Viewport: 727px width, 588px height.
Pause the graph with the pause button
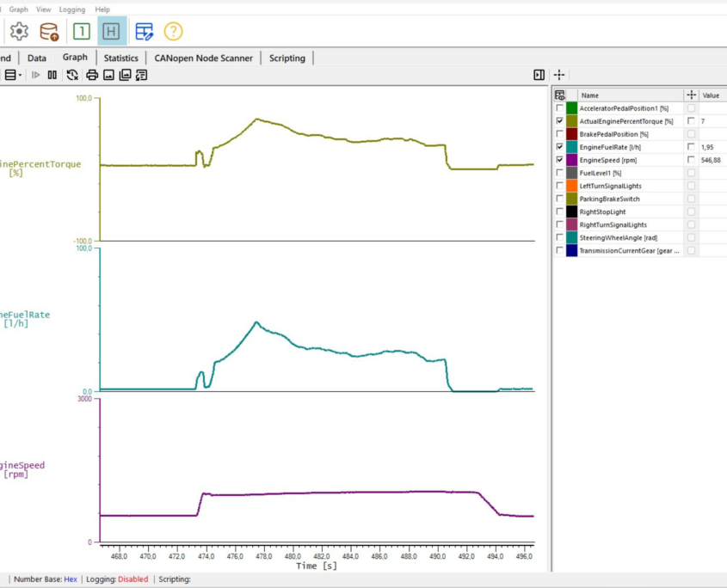click(x=52, y=75)
